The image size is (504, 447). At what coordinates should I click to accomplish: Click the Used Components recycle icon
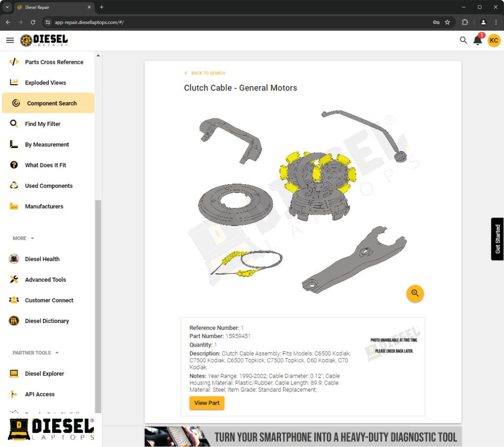click(x=14, y=186)
